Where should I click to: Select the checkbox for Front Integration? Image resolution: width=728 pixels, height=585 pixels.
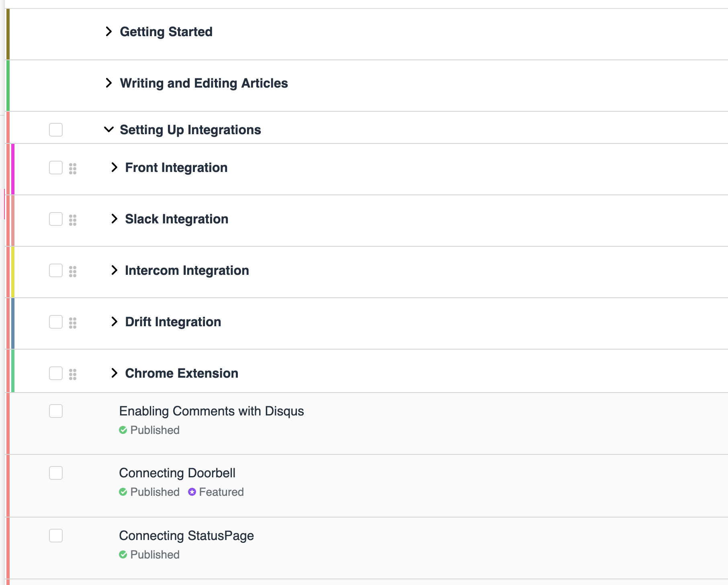(x=56, y=168)
